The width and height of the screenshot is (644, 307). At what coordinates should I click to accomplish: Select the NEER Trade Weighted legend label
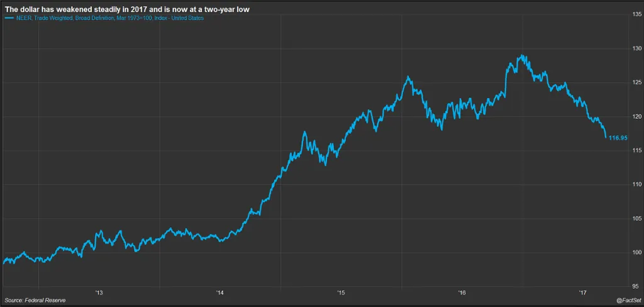tap(108, 18)
